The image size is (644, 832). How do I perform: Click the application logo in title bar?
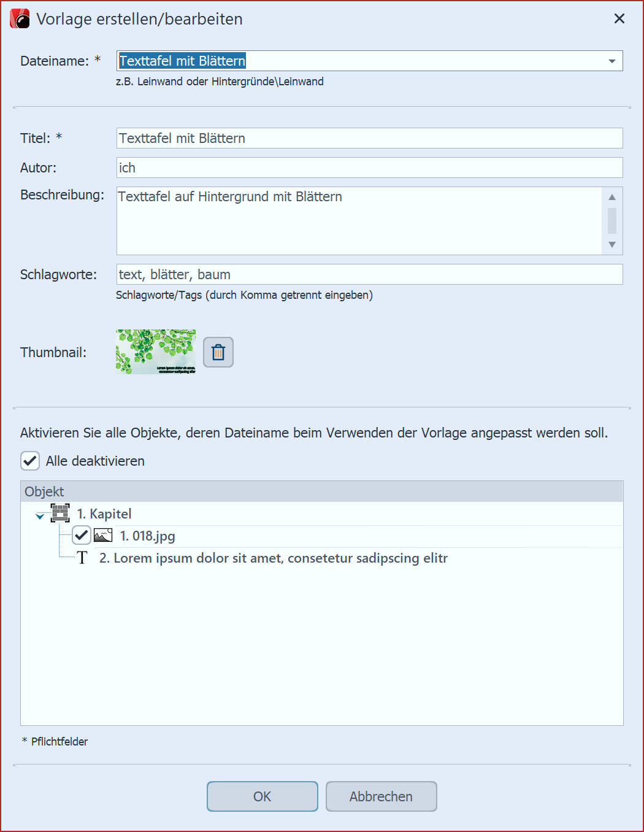pyautogui.click(x=20, y=19)
